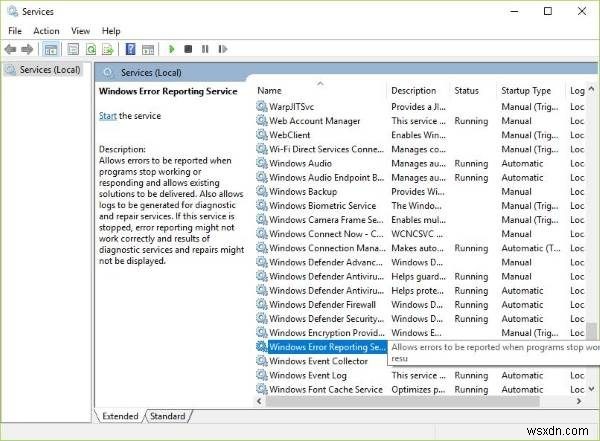Click the gear icon beside Windows Event Collector
Viewport: 600px width, 441px height.
coord(262,361)
